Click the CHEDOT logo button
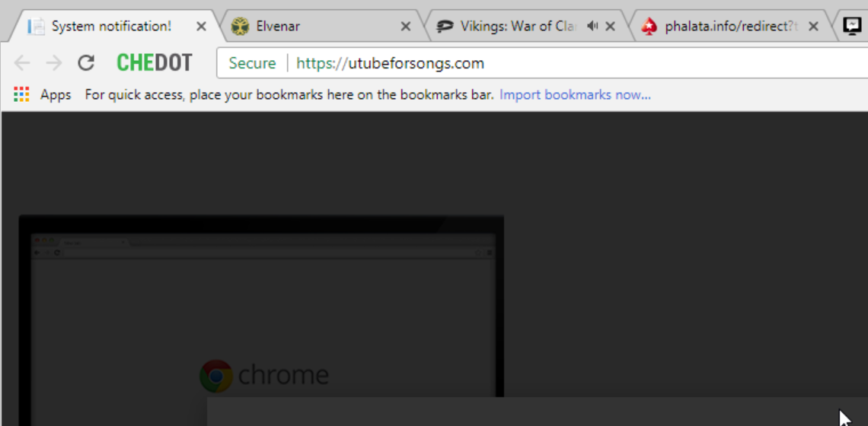Viewport: 868px width, 426px height. pos(155,63)
